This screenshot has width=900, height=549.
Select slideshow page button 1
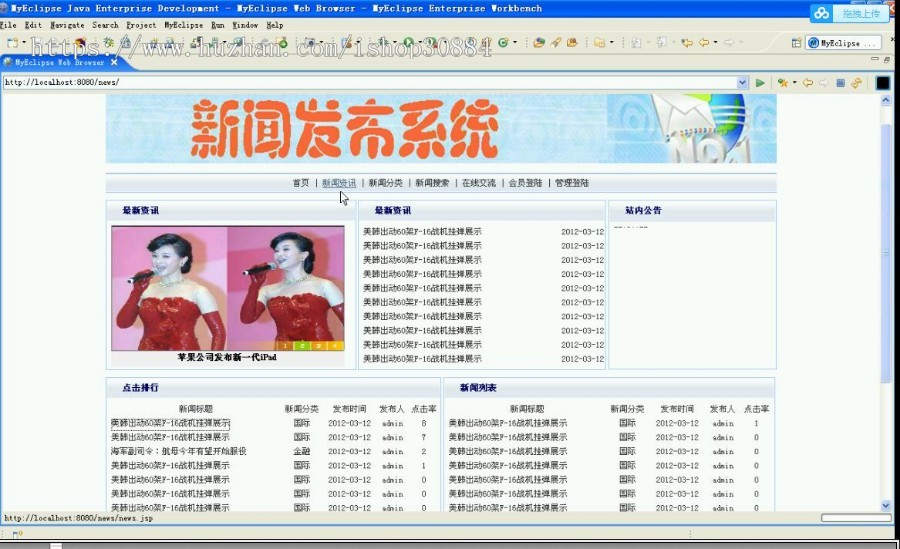point(284,346)
